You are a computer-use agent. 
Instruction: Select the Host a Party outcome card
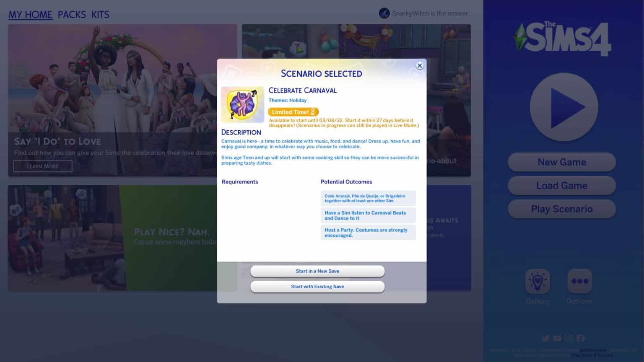tap(368, 233)
